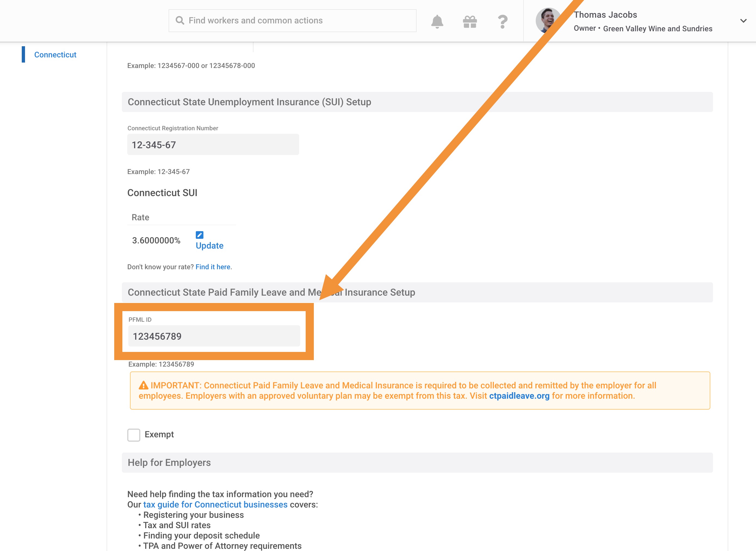Open the Find it here link
The image size is (756, 551).
tap(213, 267)
